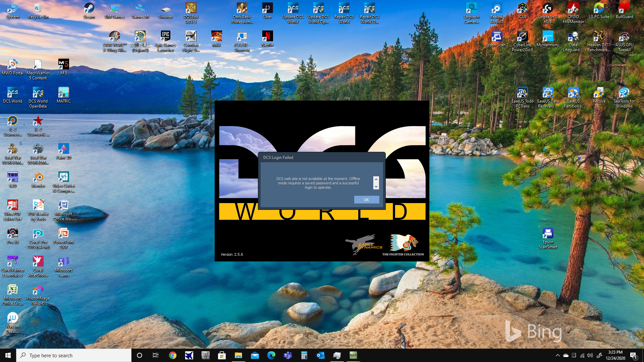The width and height of the screenshot is (644, 362).
Task: Select the CPUID HWMonitor icon
Action: [x=573, y=13]
